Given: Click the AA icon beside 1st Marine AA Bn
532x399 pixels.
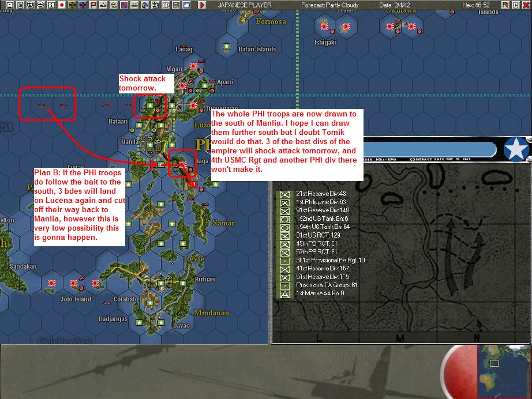Looking at the screenshot, I should coord(285,294).
